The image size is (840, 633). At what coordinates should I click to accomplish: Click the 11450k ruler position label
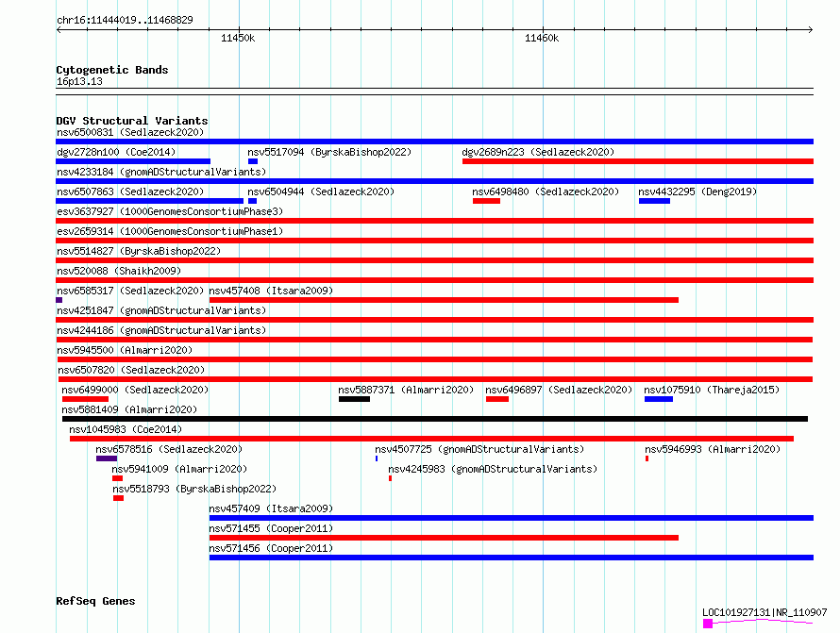238,38
